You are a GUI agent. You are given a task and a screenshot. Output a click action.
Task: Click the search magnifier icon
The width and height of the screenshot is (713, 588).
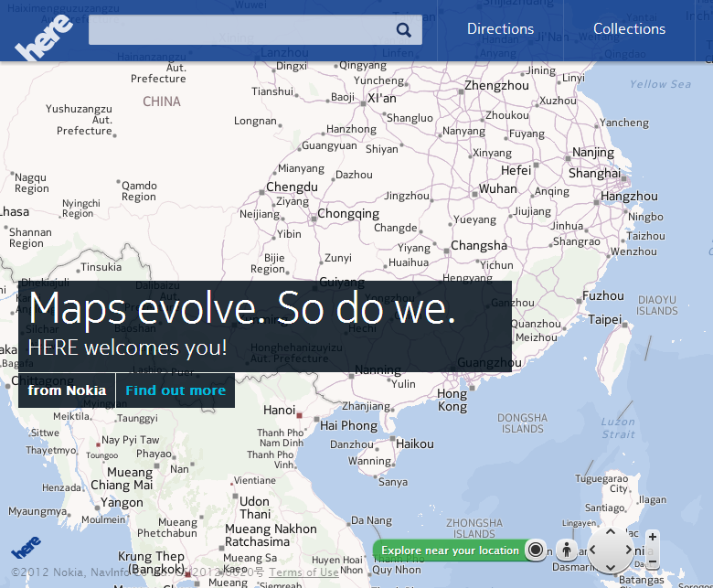[404, 30]
